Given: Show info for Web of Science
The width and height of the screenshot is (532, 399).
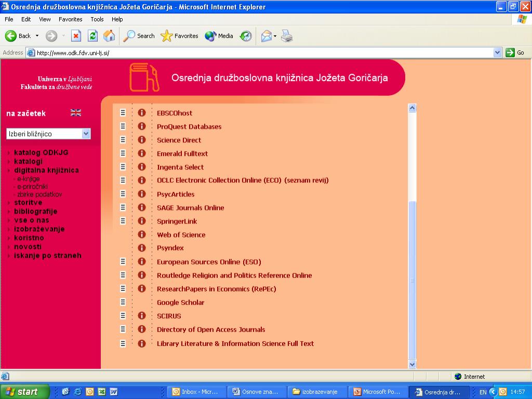Looking at the screenshot, I should [142, 234].
